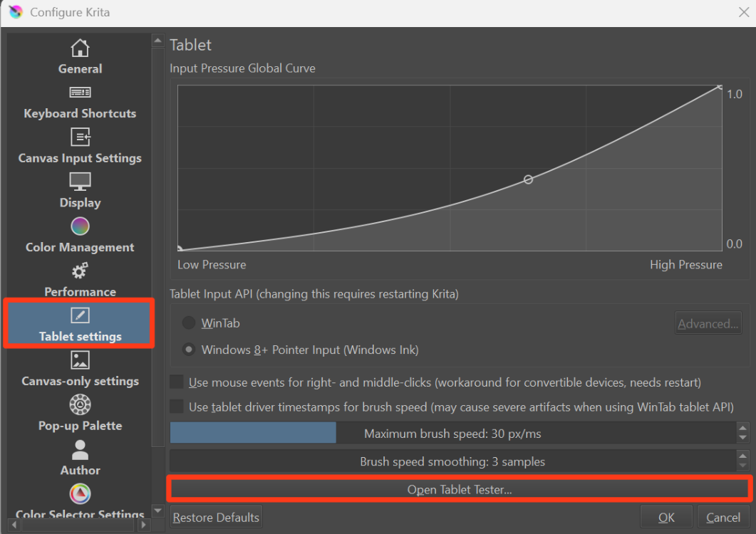Open Performance gears icon

pos(80,271)
